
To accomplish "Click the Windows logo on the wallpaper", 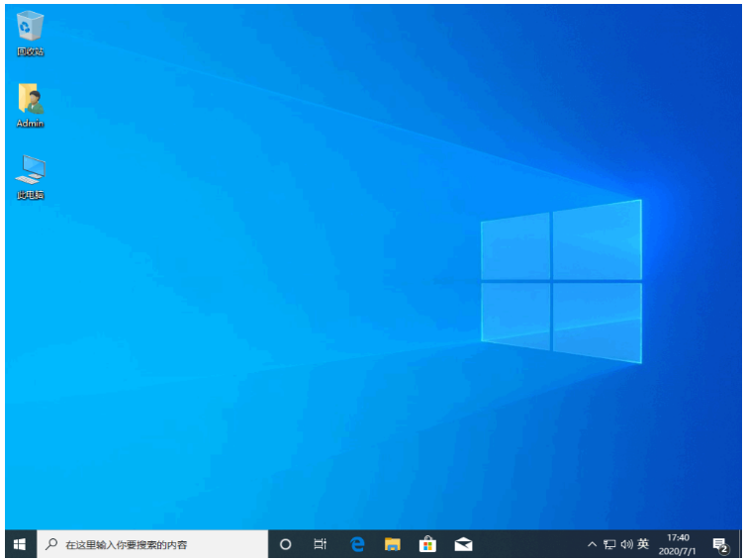I will coord(561,280).
